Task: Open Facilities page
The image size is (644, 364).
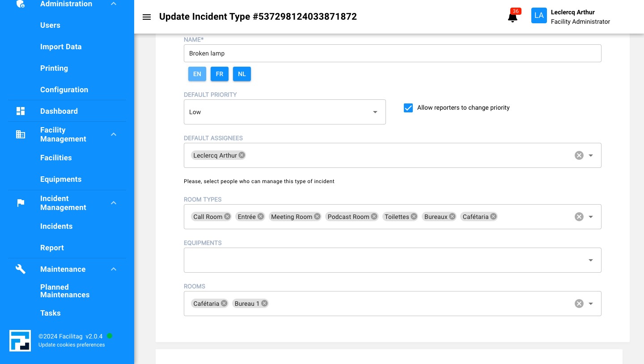Action: tap(56, 158)
